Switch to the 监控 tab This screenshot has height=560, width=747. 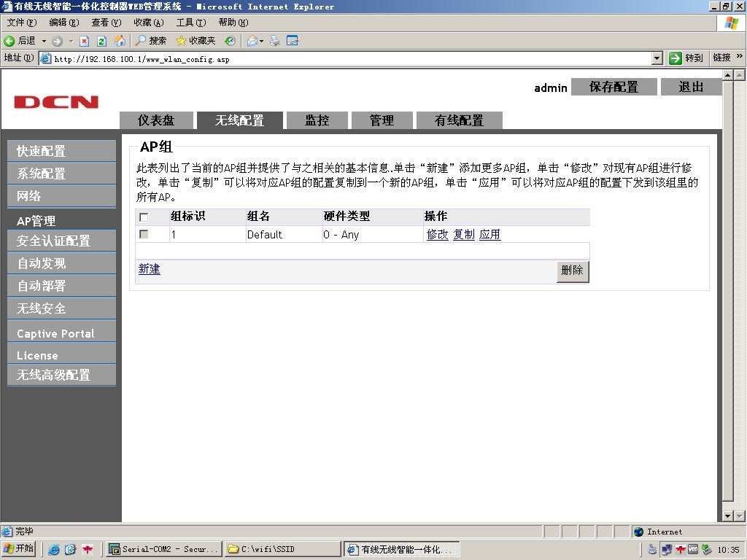pyautogui.click(x=317, y=120)
